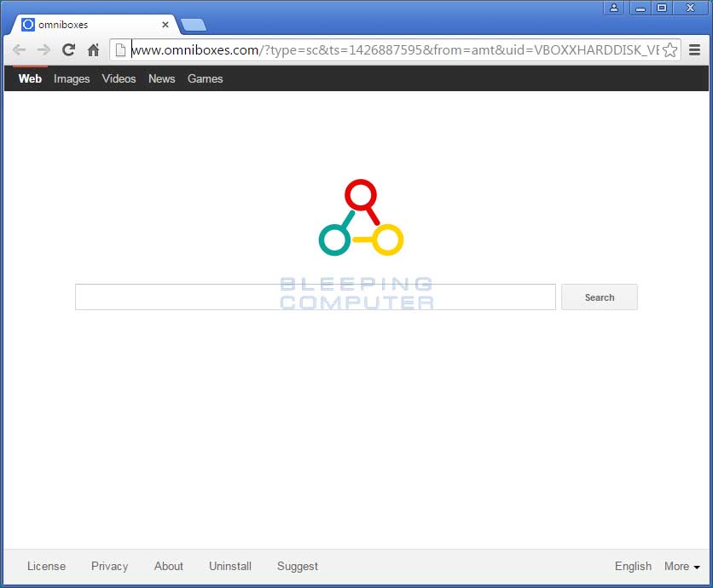Viewport: 713px width, 588px height.
Task: Go back using the browser back arrow
Action: (x=19, y=49)
